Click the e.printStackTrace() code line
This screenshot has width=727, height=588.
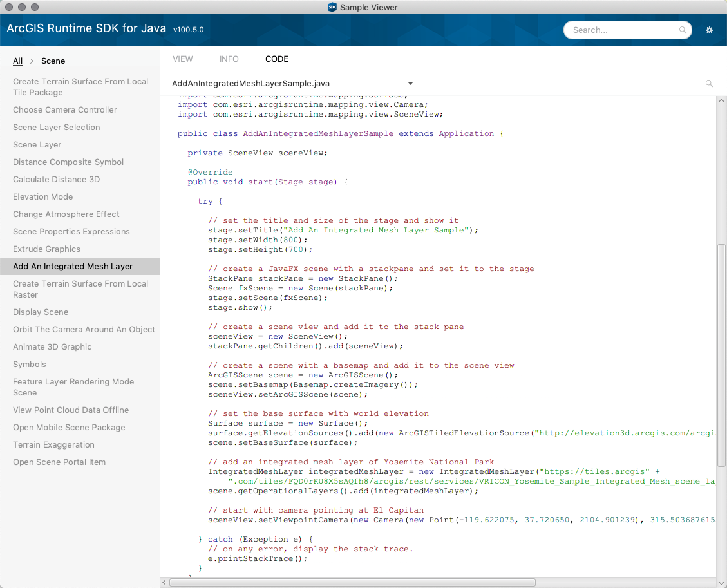point(258,558)
